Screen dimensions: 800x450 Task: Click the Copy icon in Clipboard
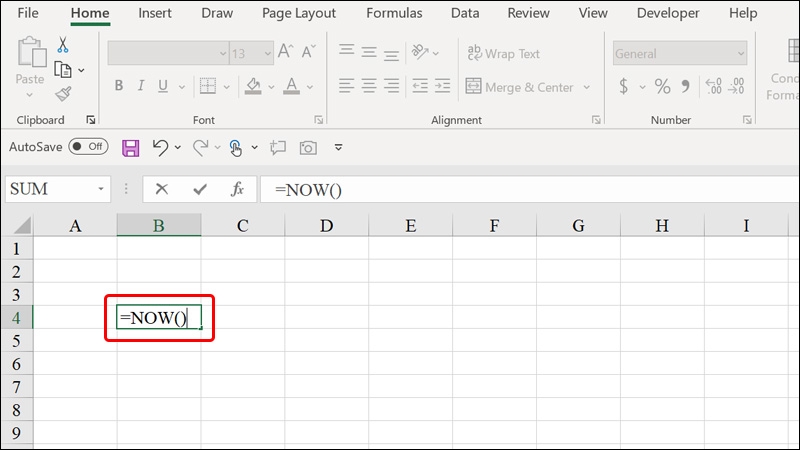(x=63, y=69)
